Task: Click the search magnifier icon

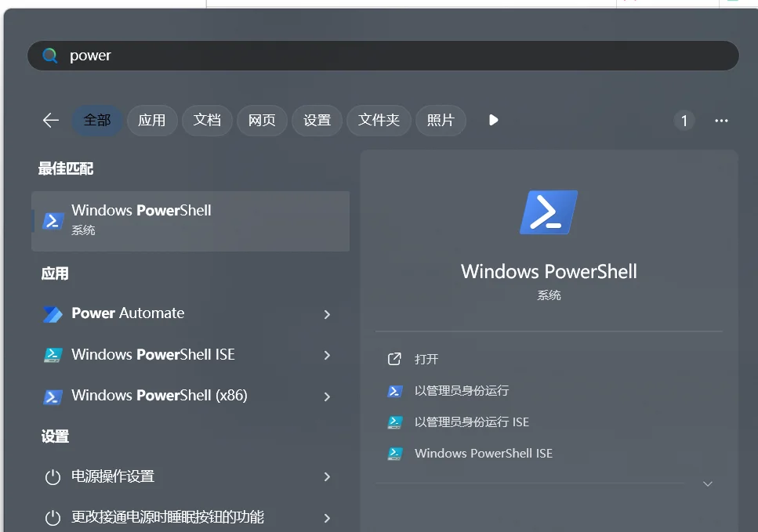Action: click(x=50, y=56)
